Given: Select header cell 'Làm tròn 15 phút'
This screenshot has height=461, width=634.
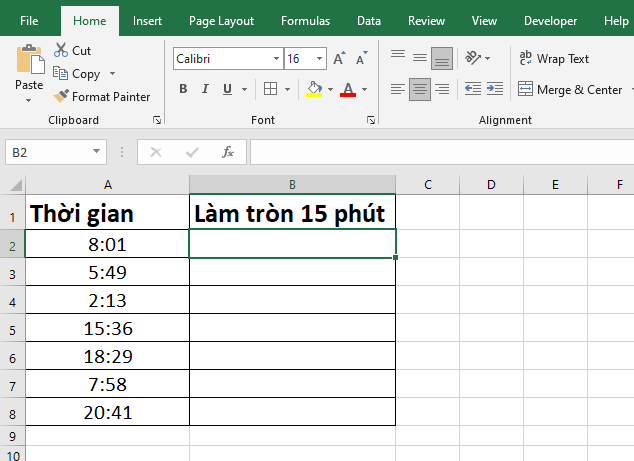Looking at the screenshot, I should click(x=292, y=212).
